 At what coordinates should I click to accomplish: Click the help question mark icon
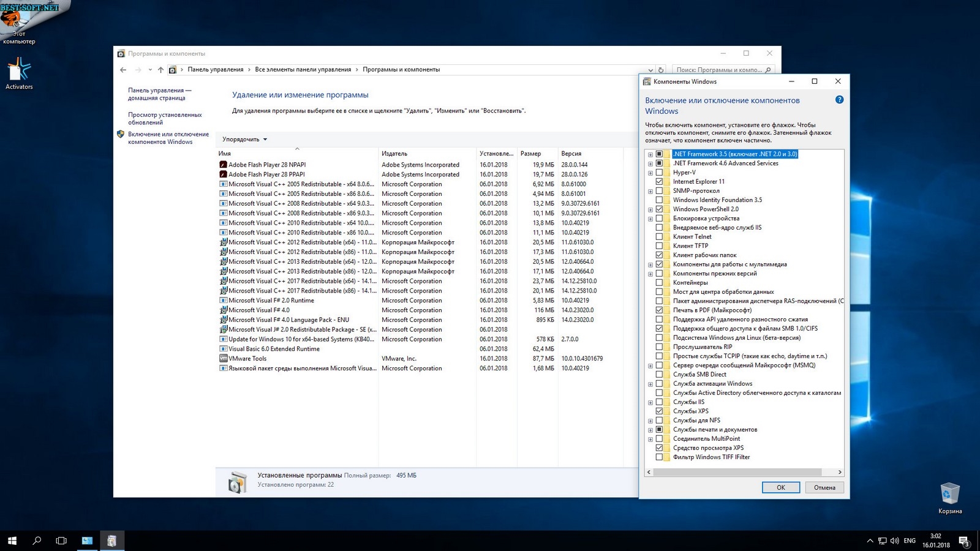coord(839,100)
